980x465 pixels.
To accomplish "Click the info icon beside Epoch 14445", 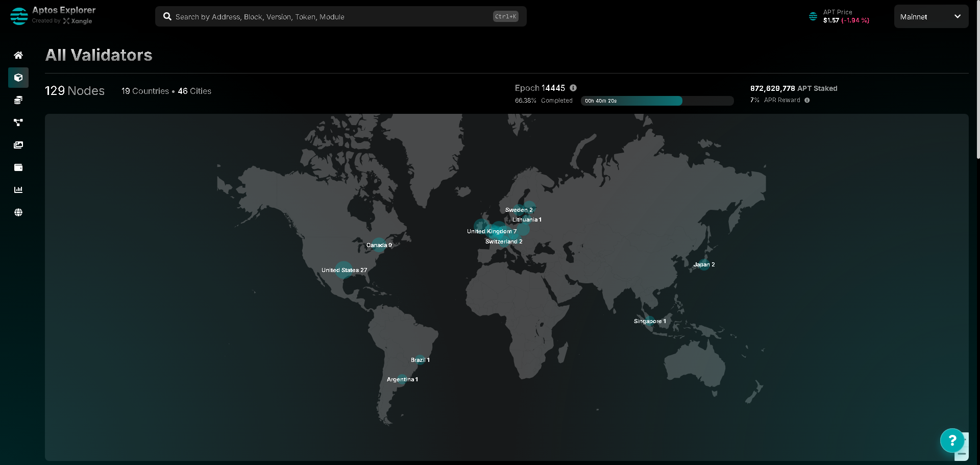I will [573, 88].
